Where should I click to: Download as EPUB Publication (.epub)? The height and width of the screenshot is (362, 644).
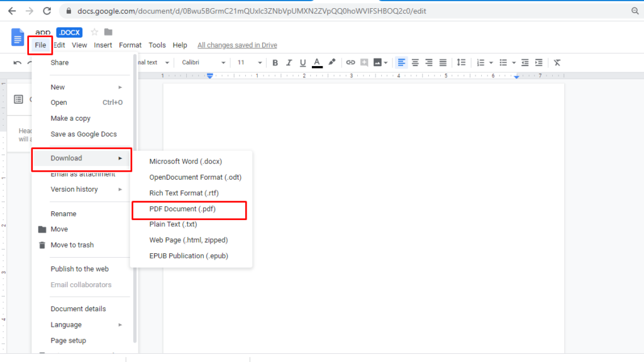(x=191, y=256)
